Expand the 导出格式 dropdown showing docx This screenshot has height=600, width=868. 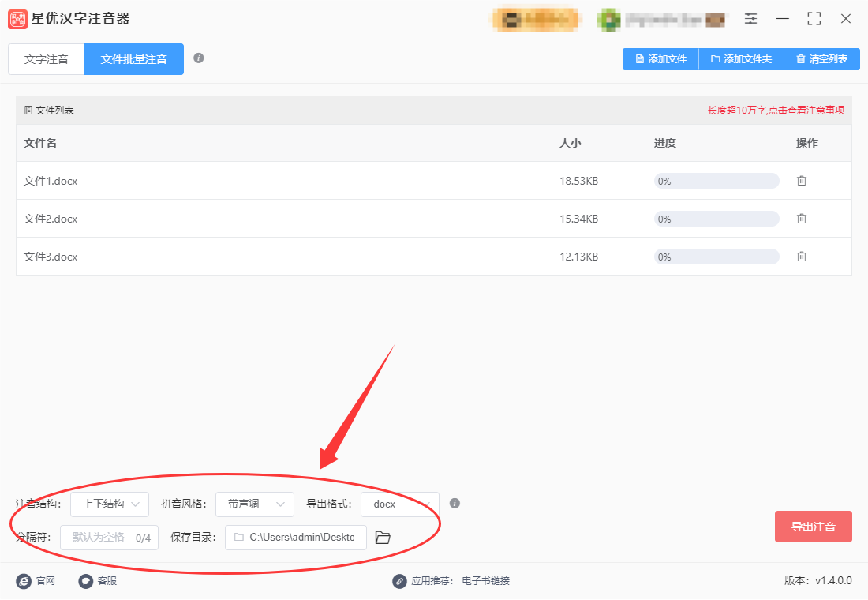[400, 504]
